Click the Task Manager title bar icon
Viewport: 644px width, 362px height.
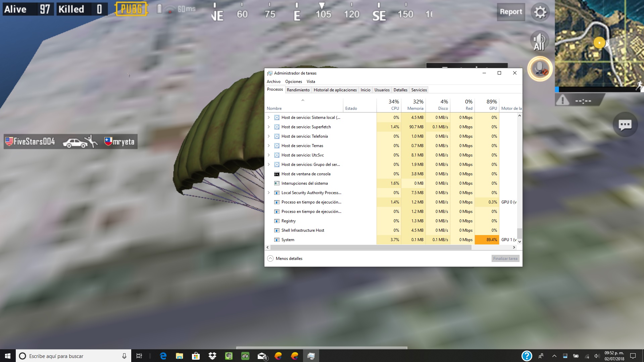pos(269,73)
